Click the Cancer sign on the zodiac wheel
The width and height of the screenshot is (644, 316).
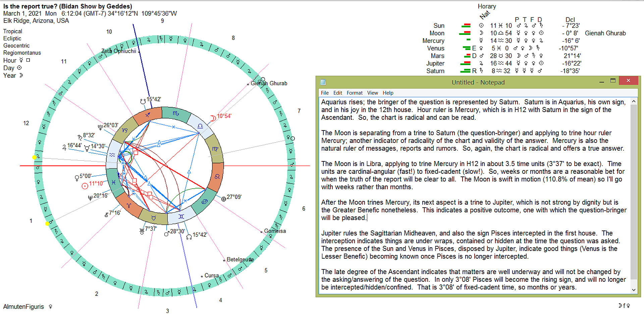[x=204, y=202]
